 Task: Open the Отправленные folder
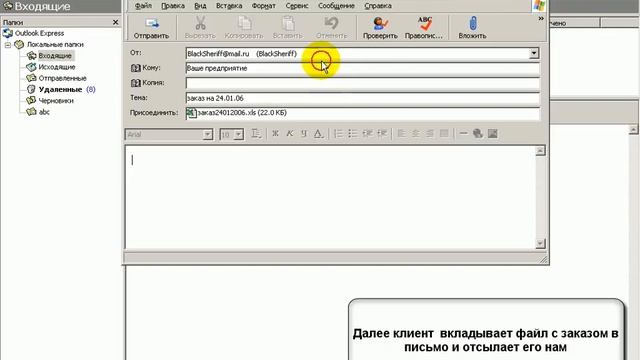(x=62, y=78)
